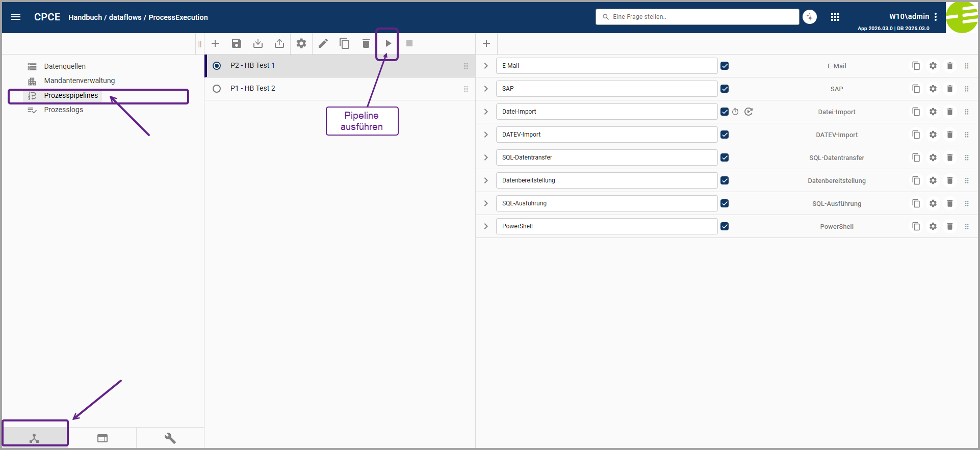Edit pipeline with the pencil icon
980x450 pixels.
click(x=323, y=43)
